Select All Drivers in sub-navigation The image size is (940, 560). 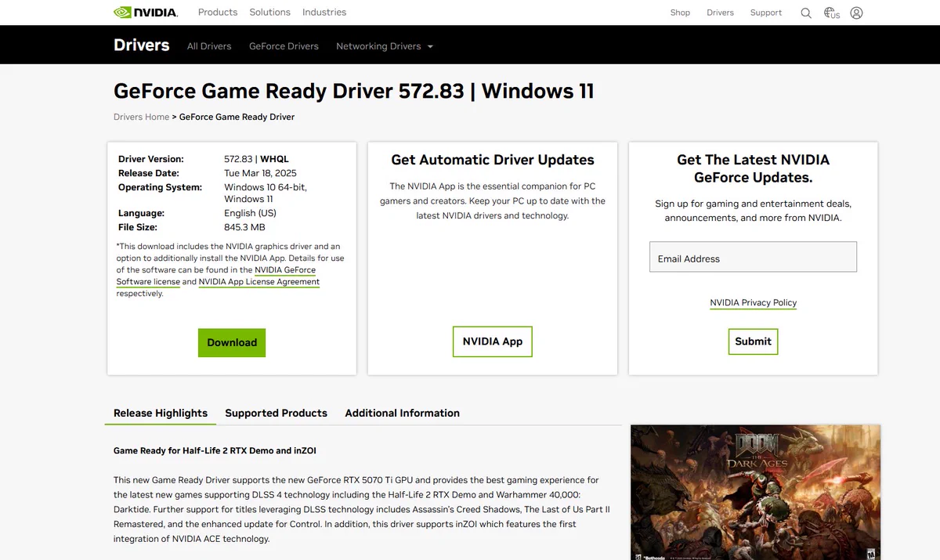coord(209,46)
